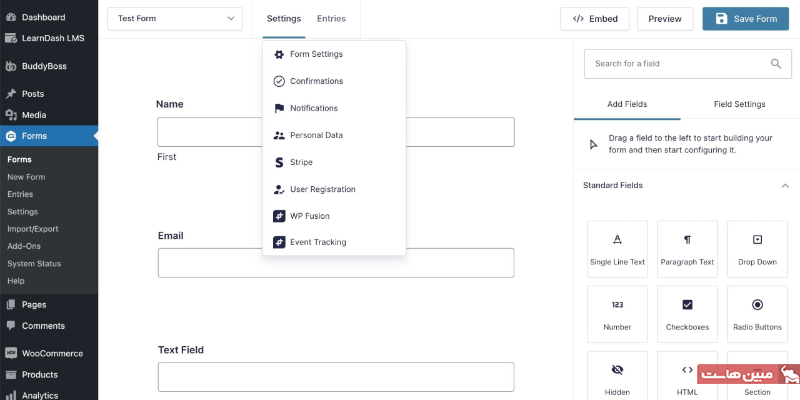Open the Test Form switcher dropdown

pos(174,19)
